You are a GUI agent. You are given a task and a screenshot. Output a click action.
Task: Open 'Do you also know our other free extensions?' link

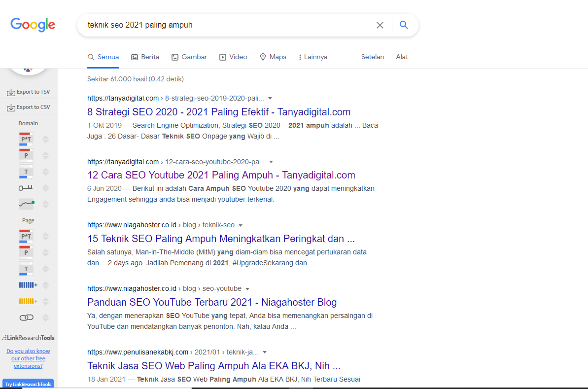tap(28, 358)
